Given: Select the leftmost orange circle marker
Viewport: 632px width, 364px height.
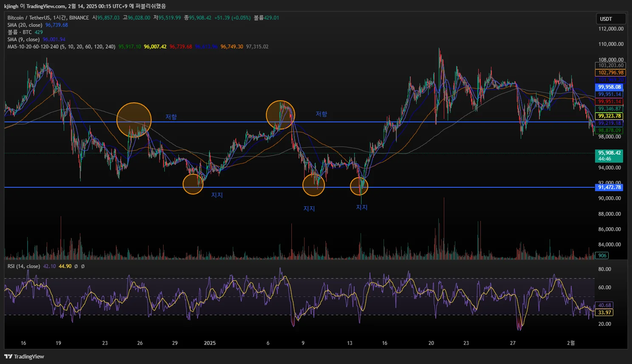Looking at the screenshot, I should (134, 120).
